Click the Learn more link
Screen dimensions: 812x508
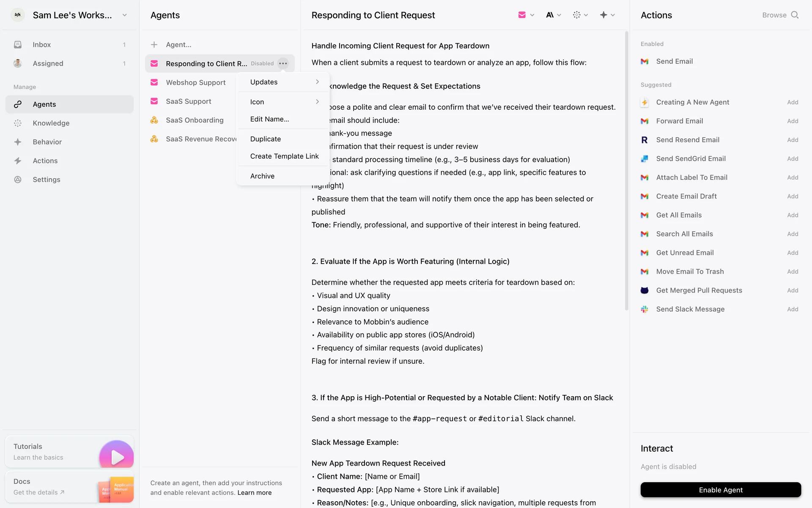pos(254,493)
